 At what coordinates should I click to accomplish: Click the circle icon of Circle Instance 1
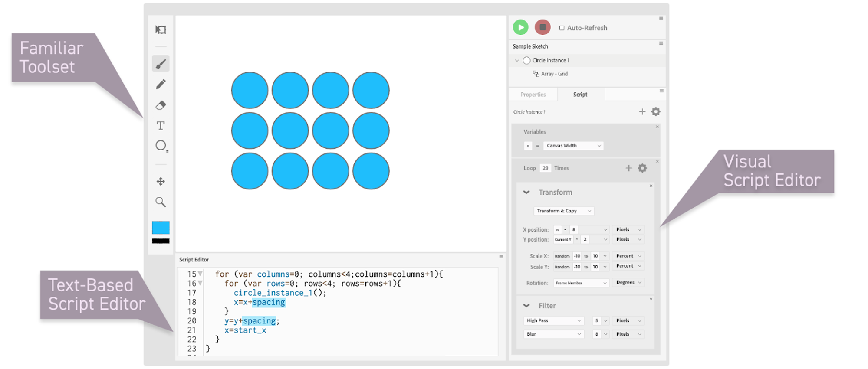(x=526, y=61)
